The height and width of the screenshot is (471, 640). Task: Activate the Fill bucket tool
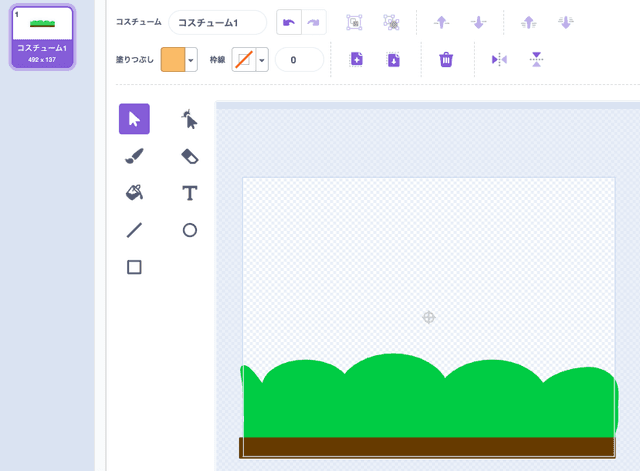click(x=134, y=193)
